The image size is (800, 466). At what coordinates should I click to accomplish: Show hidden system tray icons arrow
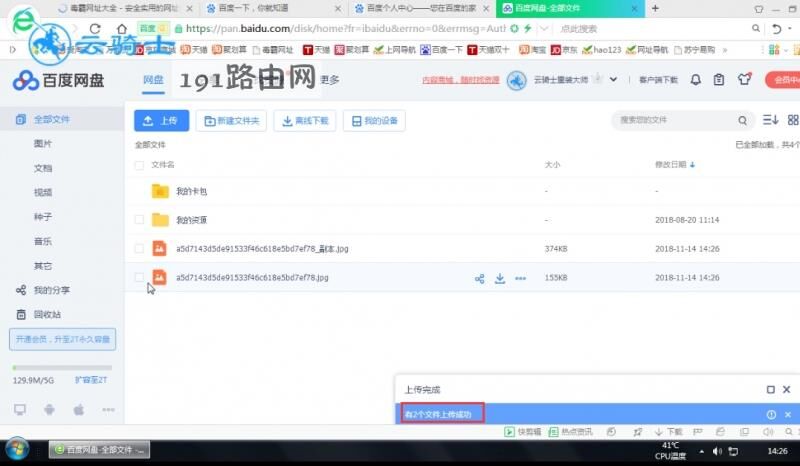tap(702, 451)
